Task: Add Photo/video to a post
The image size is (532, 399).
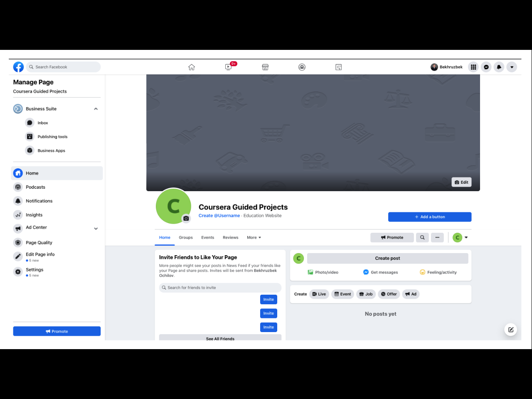Action: click(x=323, y=273)
